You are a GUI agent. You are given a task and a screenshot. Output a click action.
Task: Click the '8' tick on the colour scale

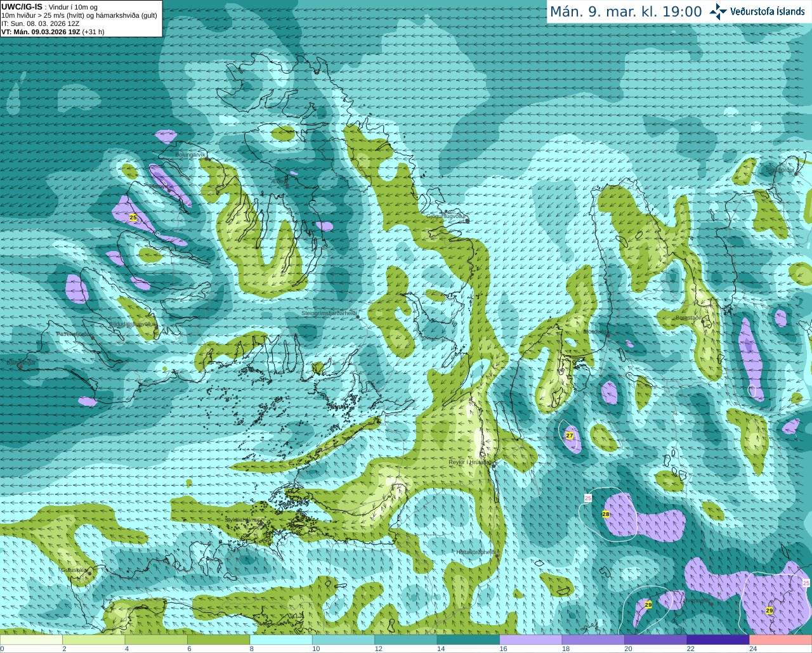click(x=252, y=649)
